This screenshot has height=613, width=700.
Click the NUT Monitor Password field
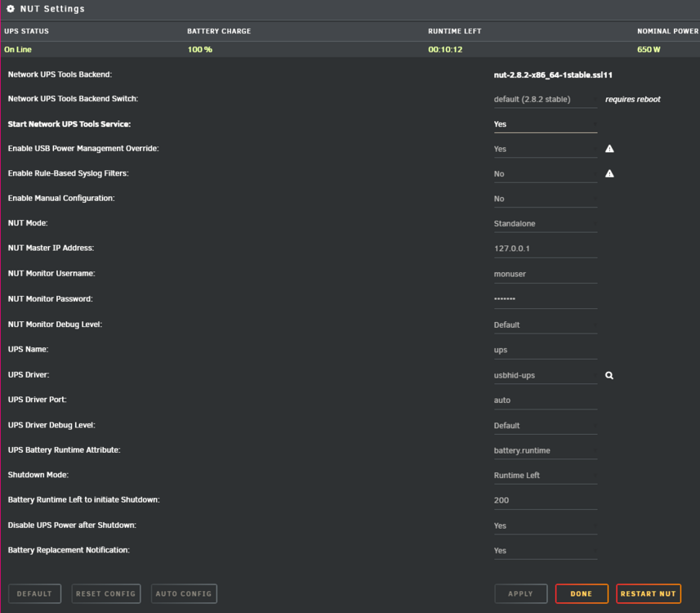pyautogui.click(x=545, y=299)
